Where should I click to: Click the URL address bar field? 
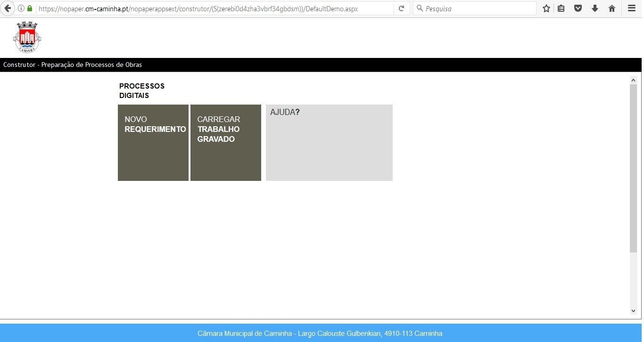212,8
